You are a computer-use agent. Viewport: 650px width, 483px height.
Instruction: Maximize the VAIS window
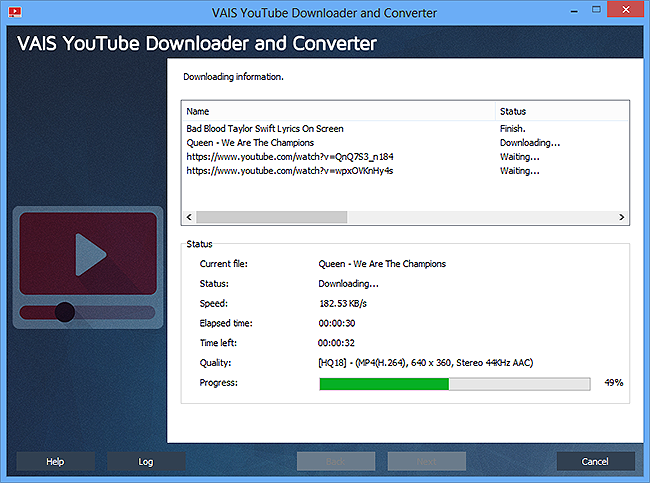(x=596, y=10)
